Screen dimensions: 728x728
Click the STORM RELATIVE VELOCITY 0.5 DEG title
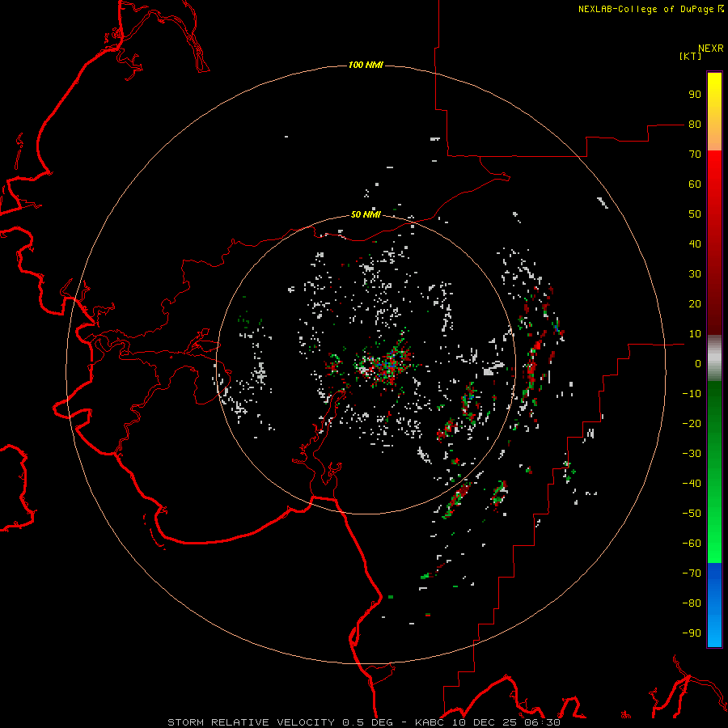pos(280,722)
